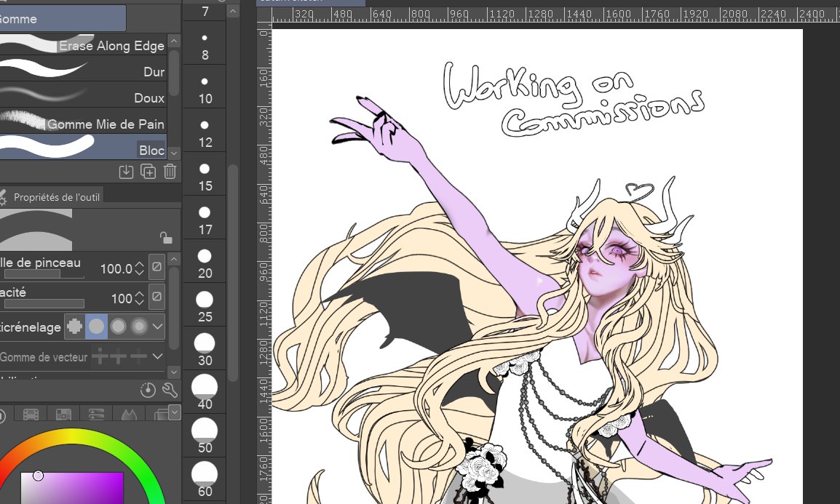This screenshot has width=840, height=504.
Task: Open the color panel tab overflow menu
Action: 175,412
